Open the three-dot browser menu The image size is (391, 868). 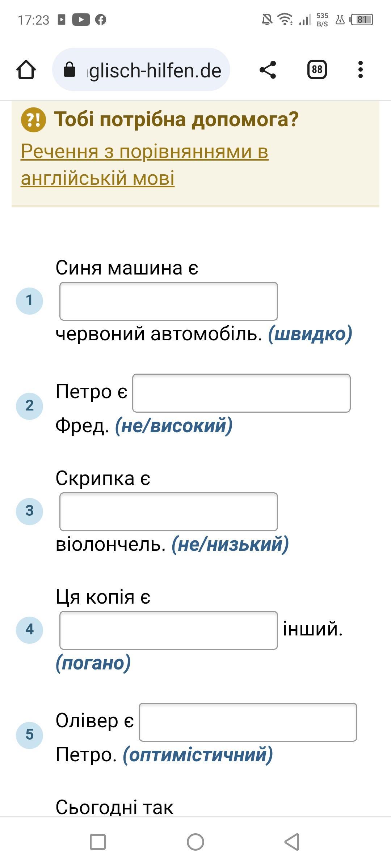pyautogui.click(x=360, y=69)
